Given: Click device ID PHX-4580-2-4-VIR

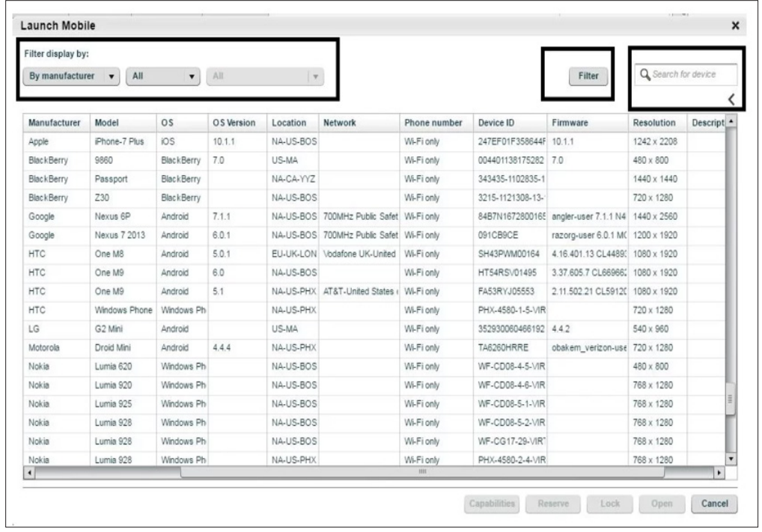Looking at the screenshot, I should pos(510,459).
